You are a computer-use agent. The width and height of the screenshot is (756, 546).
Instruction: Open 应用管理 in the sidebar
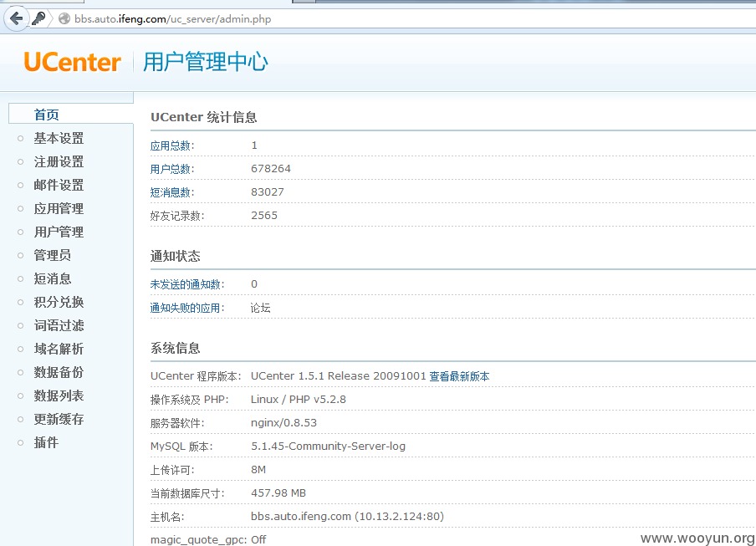point(59,209)
